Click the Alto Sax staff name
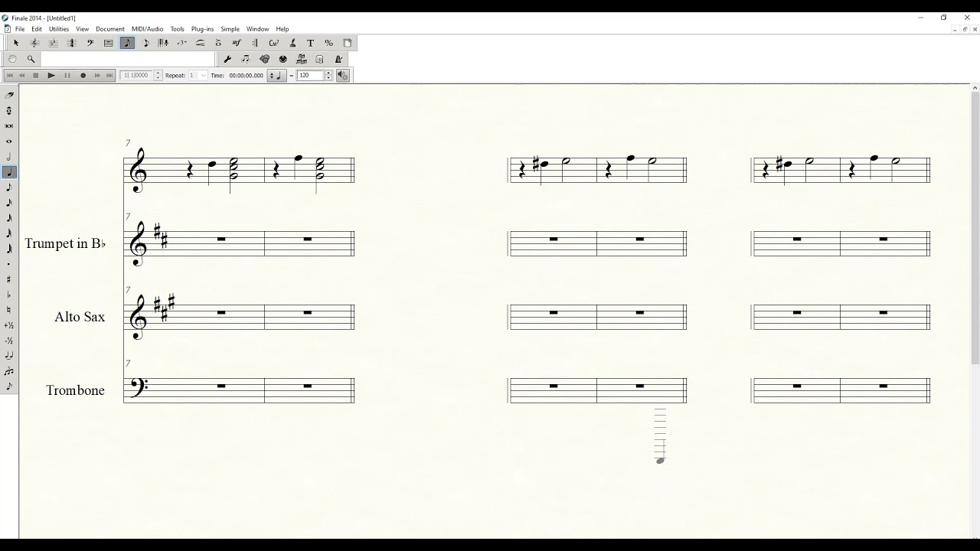This screenshot has height=551, width=980. (80, 317)
